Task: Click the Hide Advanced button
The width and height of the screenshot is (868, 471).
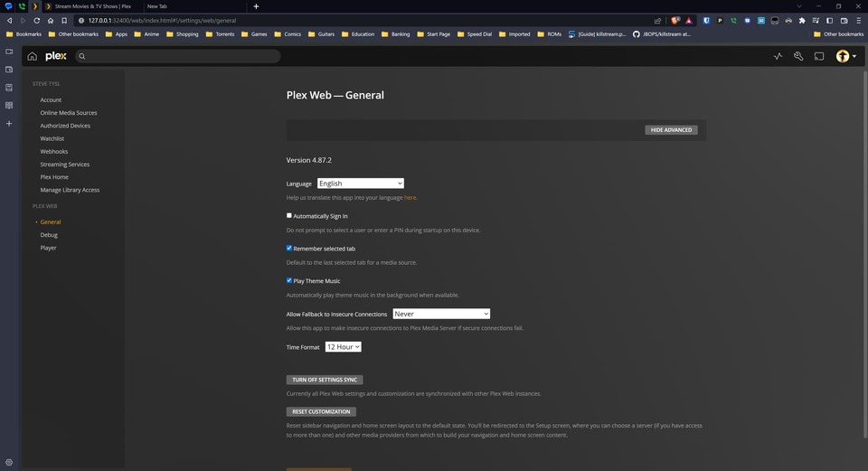Action: [671, 129]
